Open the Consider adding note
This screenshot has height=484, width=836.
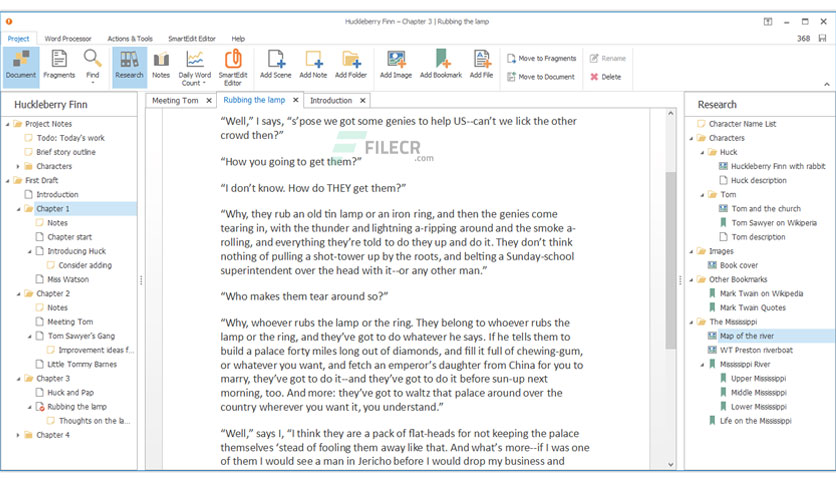85,265
